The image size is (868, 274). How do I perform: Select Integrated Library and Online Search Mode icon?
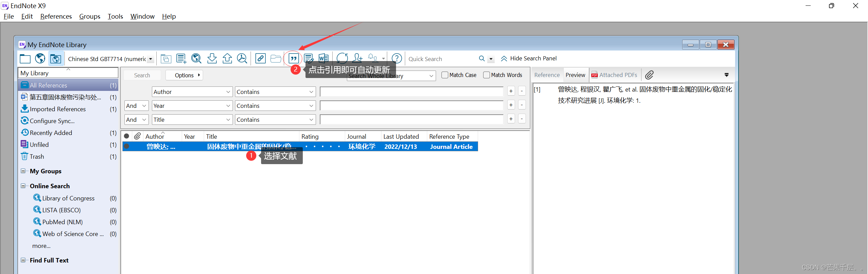pos(56,59)
